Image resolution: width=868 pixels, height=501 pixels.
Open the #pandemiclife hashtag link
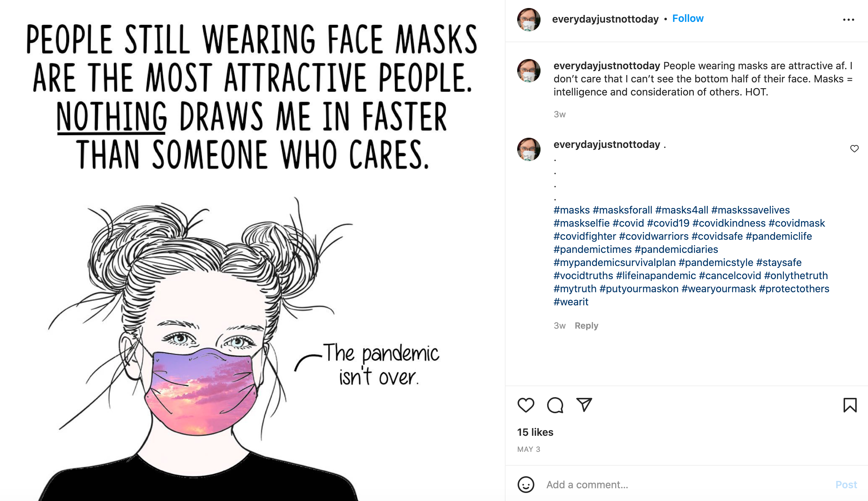coord(779,236)
